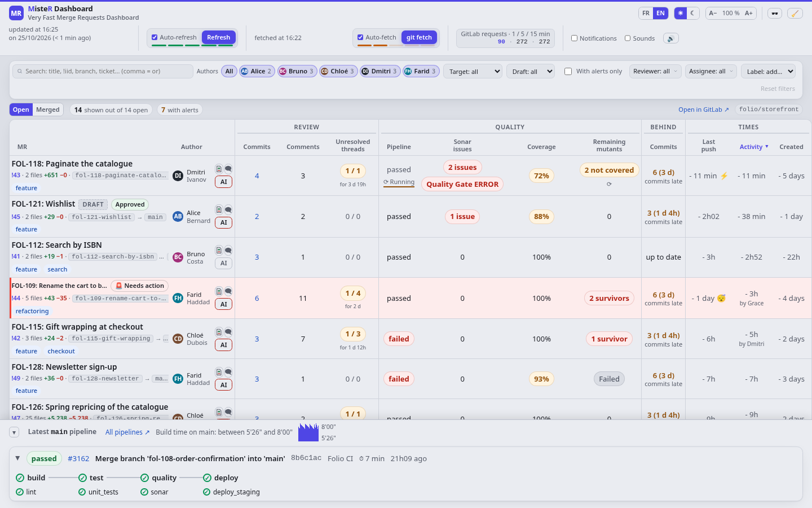Click the diff file icon in FOL-109 row
812x508 pixels.
click(219, 291)
